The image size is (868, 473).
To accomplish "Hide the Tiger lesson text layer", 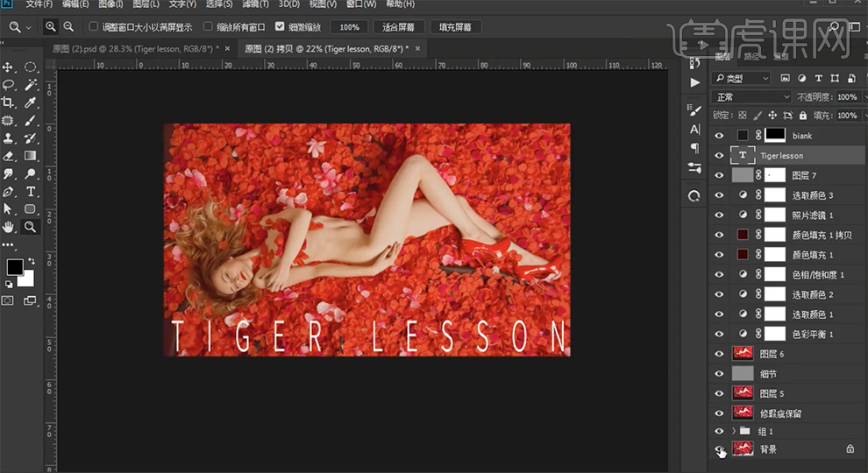I will tap(720, 155).
